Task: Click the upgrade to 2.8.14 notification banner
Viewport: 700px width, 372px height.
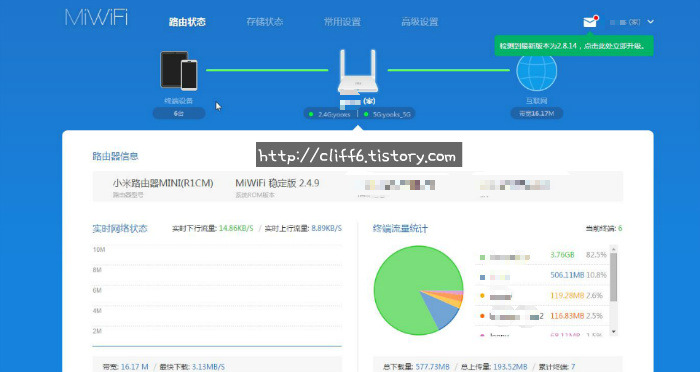Action: click(574, 46)
